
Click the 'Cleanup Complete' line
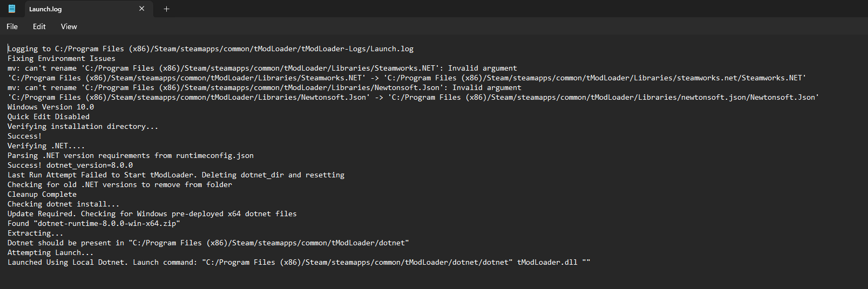[42, 195]
